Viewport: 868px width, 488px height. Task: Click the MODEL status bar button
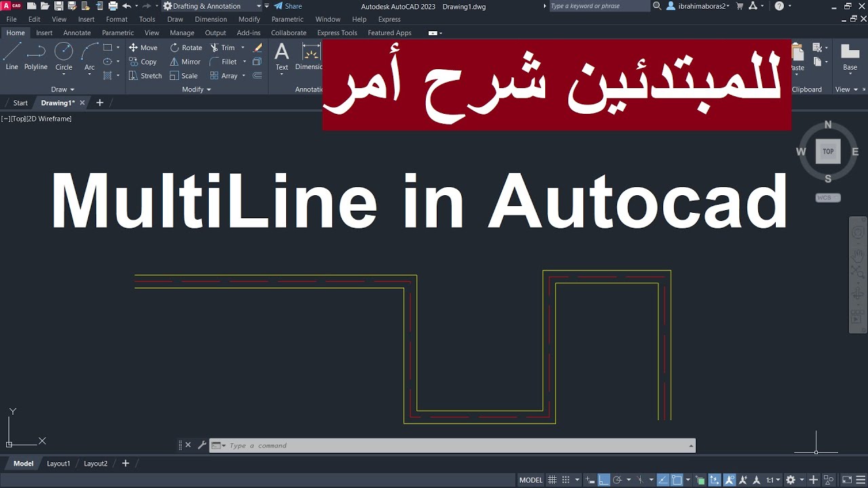click(x=531, y=480)
